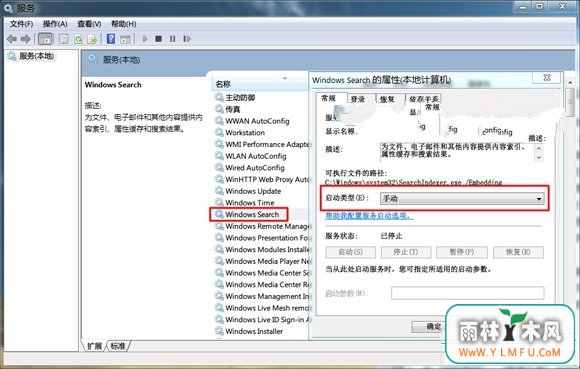Viewport: 580px width, 369px height.
Task: Click the Properties sheet toolbar icon
Action: coord(64,39)
